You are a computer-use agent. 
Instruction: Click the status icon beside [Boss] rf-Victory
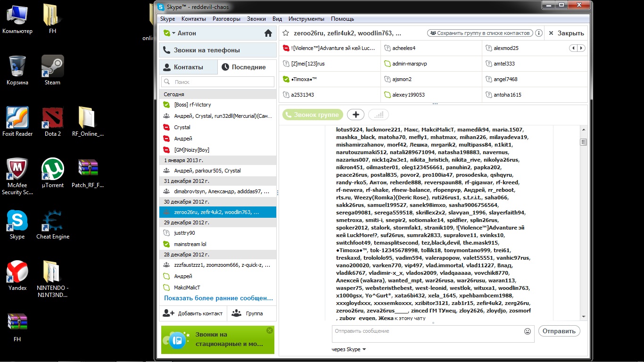click(x=166, y=105)
